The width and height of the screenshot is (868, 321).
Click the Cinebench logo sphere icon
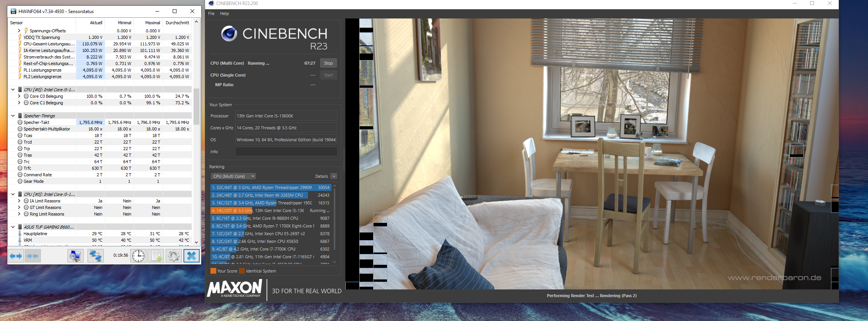click(229, 34)
